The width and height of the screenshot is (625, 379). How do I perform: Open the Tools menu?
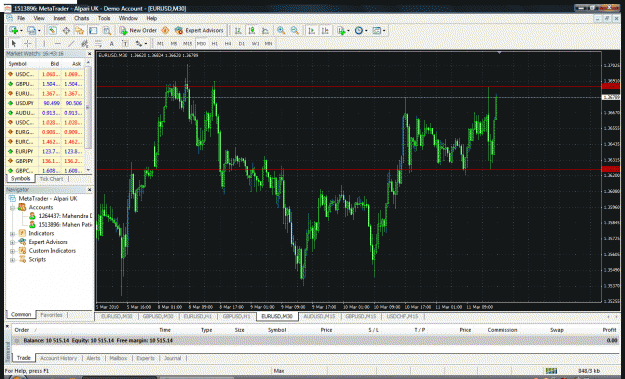point(104,18)
